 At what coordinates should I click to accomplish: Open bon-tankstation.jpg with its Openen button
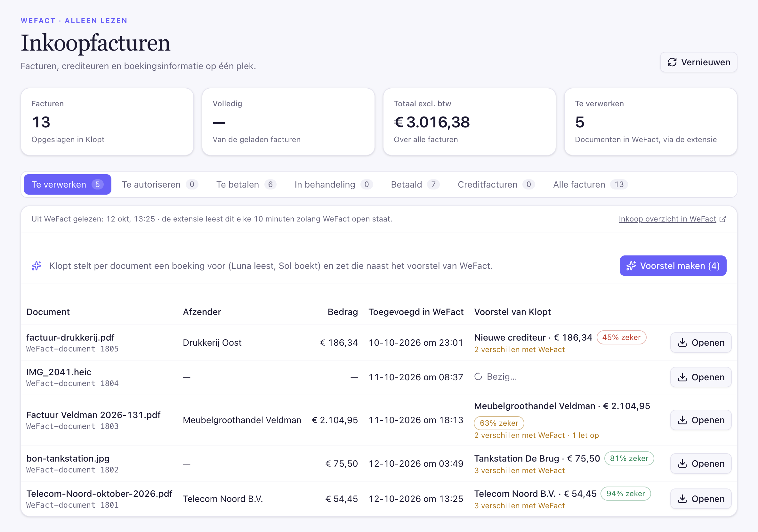point(701,463)
